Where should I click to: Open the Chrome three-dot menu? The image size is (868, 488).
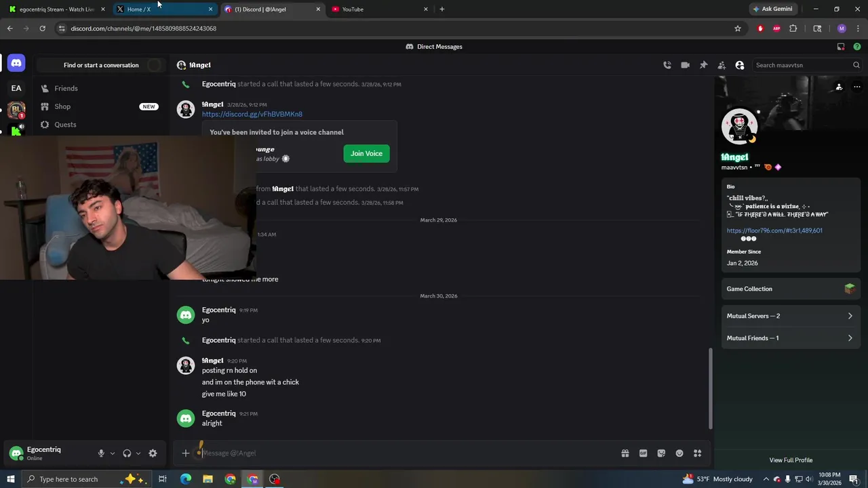pos(858,28)
